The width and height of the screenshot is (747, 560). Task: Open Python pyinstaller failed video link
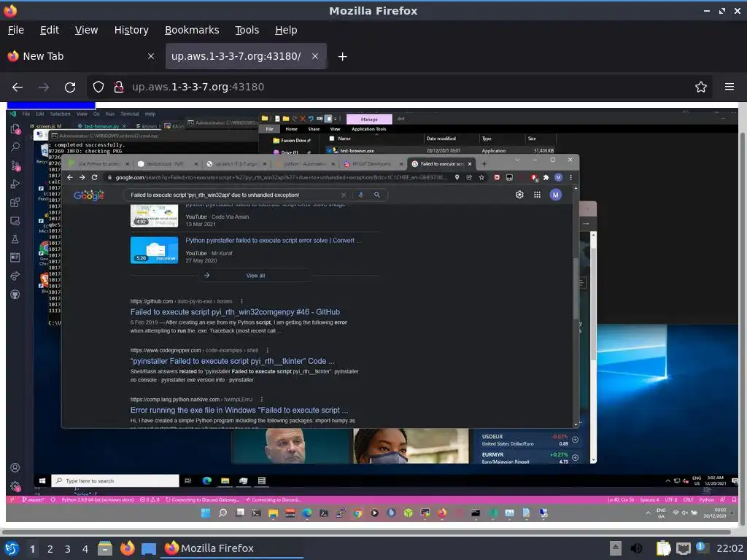click(x=273, y=241)
